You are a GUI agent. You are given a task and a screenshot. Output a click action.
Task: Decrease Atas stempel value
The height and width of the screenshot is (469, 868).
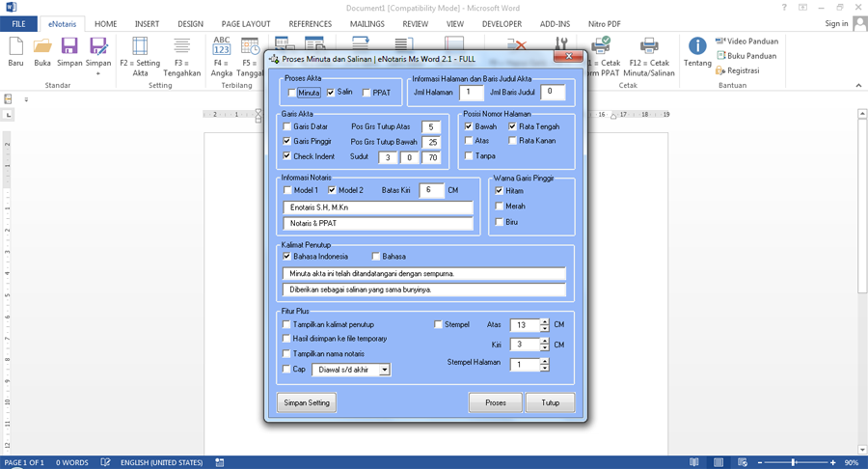[x=545, y=328]
